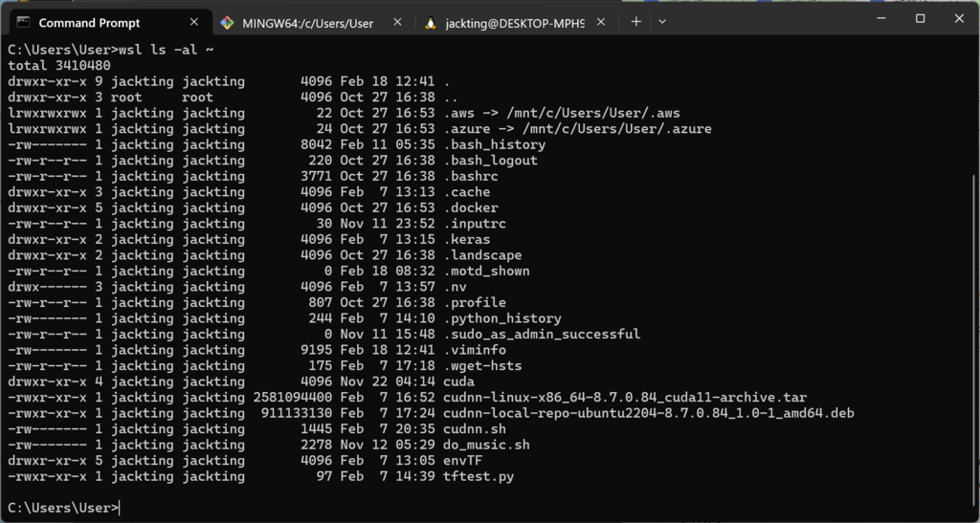Click the '.motd_shown' file name

[486, 271]
